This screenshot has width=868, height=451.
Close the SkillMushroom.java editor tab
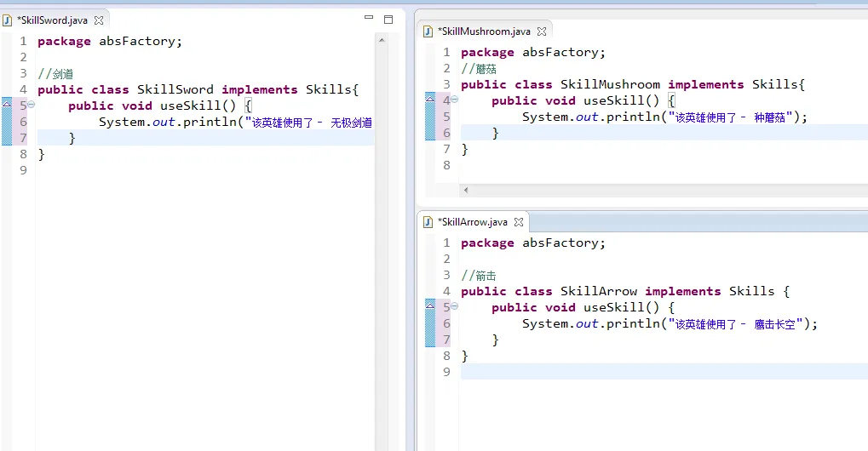click(543, 31)
